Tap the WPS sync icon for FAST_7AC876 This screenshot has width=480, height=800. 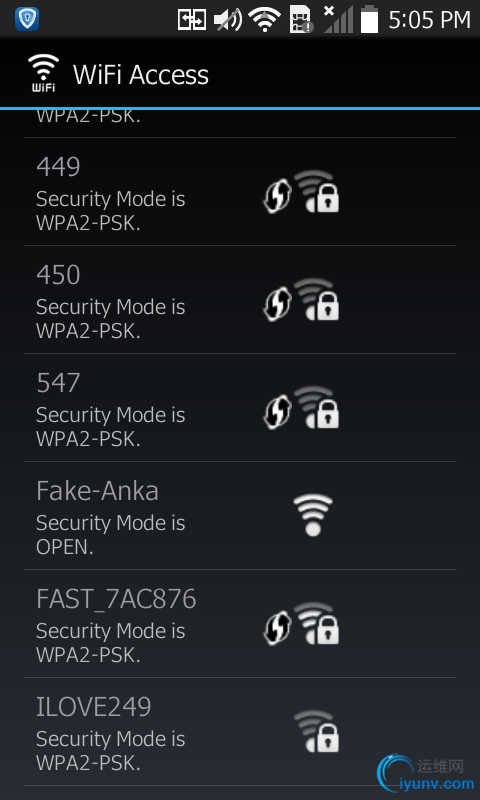[277, 628]
